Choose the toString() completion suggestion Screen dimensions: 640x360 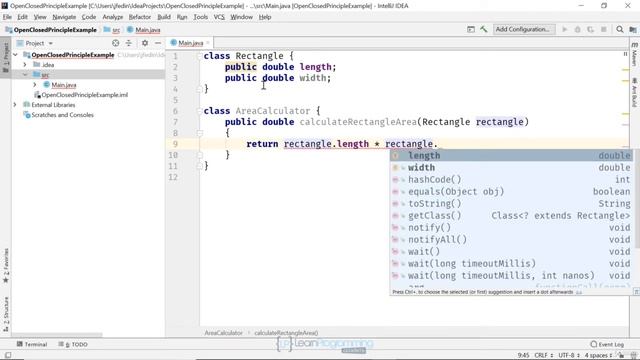(x=512, y=204)
